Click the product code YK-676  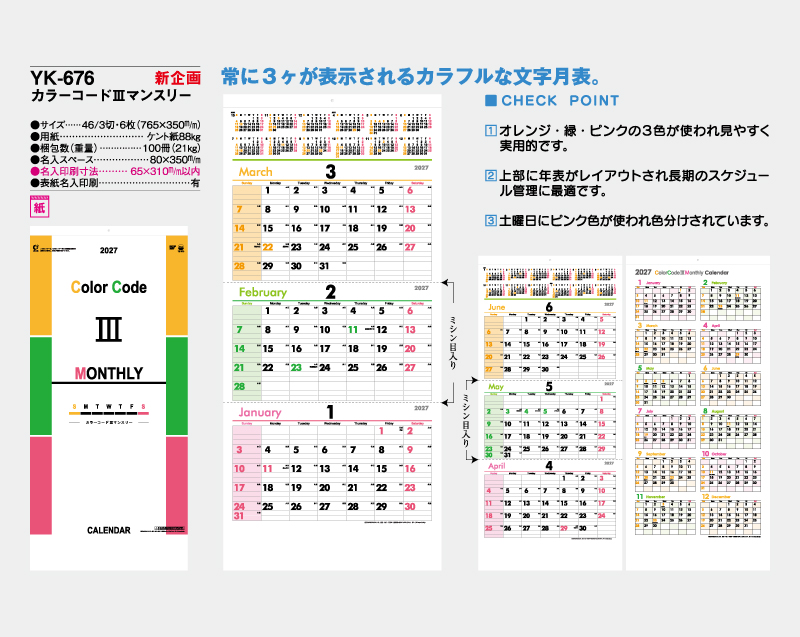62,78
